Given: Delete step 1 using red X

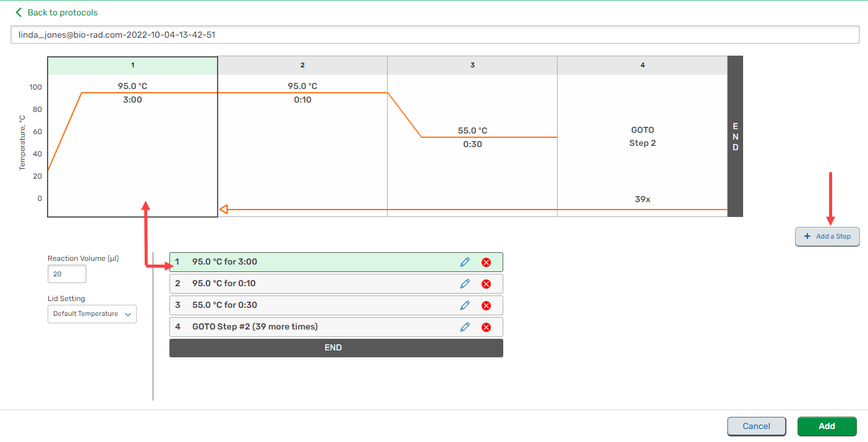Looking at the screenshot, I should [486, 262].
